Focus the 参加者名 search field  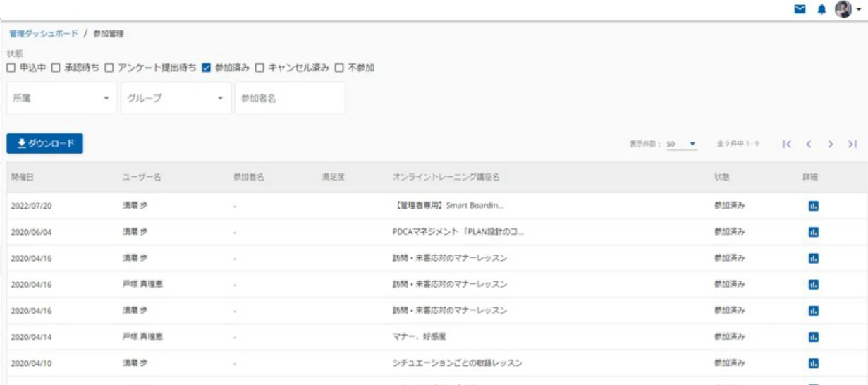pyautogui.click(x=290, y=98)
